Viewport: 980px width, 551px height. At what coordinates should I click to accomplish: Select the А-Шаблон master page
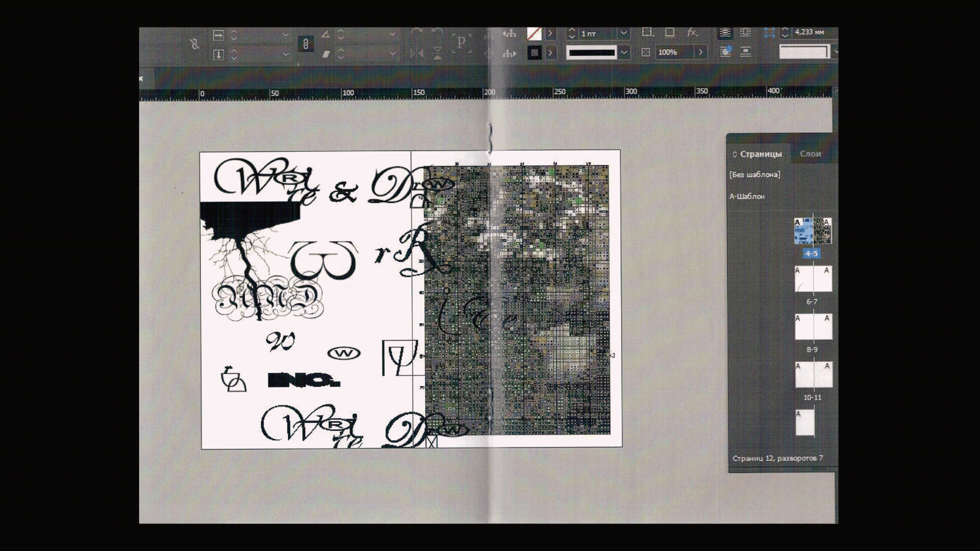point(747,197)
